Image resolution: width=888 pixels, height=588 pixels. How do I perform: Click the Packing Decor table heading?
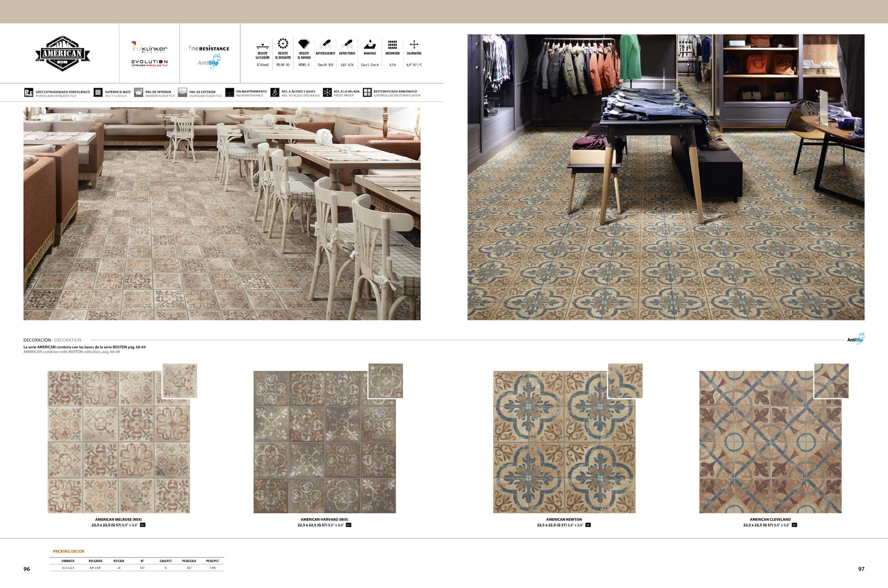(x=68, y=551)
